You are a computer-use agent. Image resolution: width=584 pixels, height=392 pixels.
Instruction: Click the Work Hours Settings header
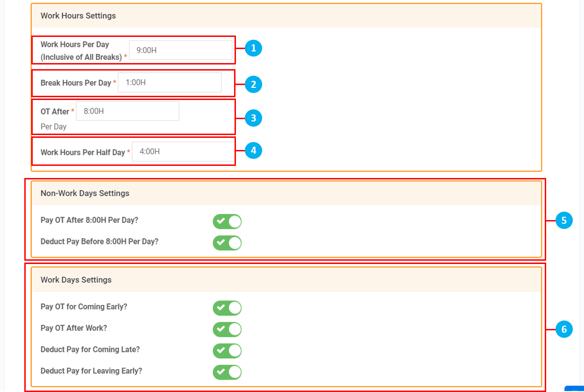pyautogui.click(x=78, y=16)
